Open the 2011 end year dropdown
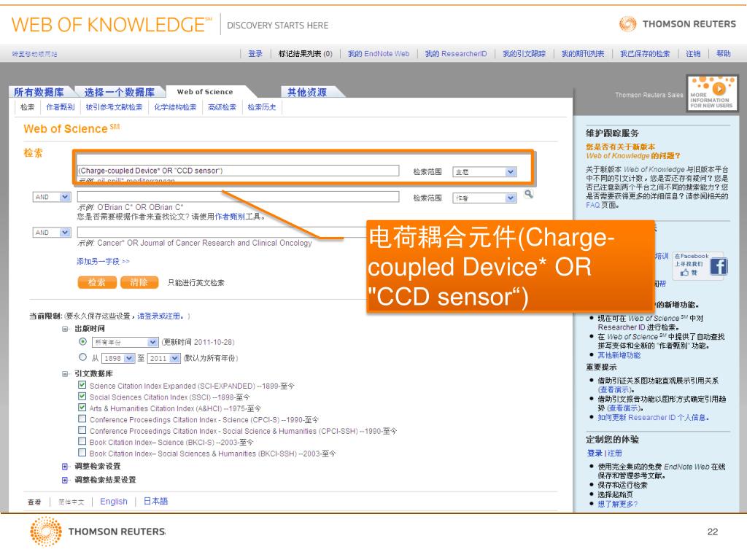 (x=164, y=358)
